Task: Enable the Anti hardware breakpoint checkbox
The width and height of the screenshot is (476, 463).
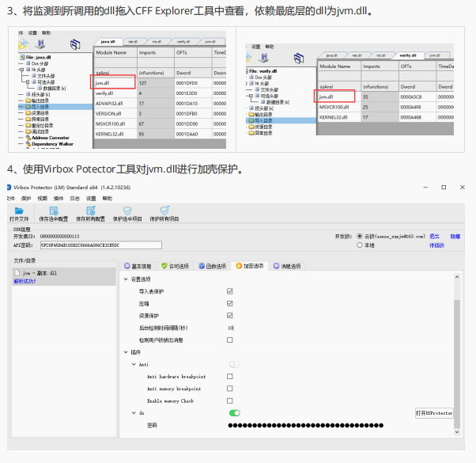Action: (x=230, y=376)
